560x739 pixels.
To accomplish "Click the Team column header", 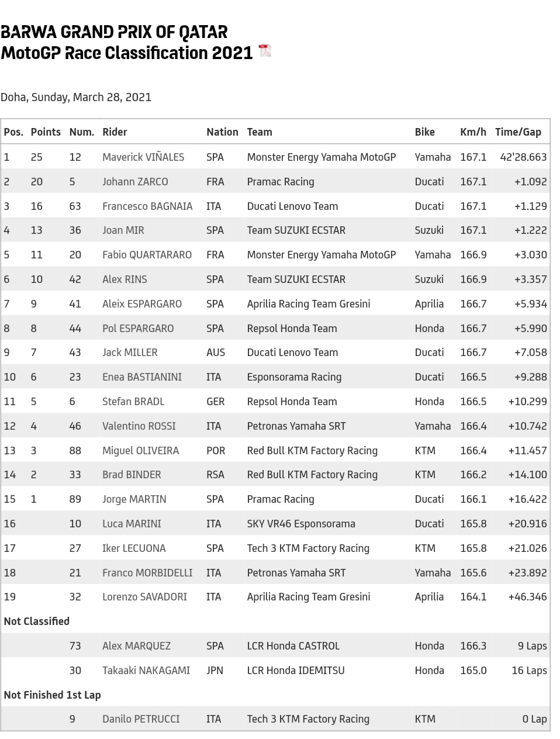I will point(260,132).
